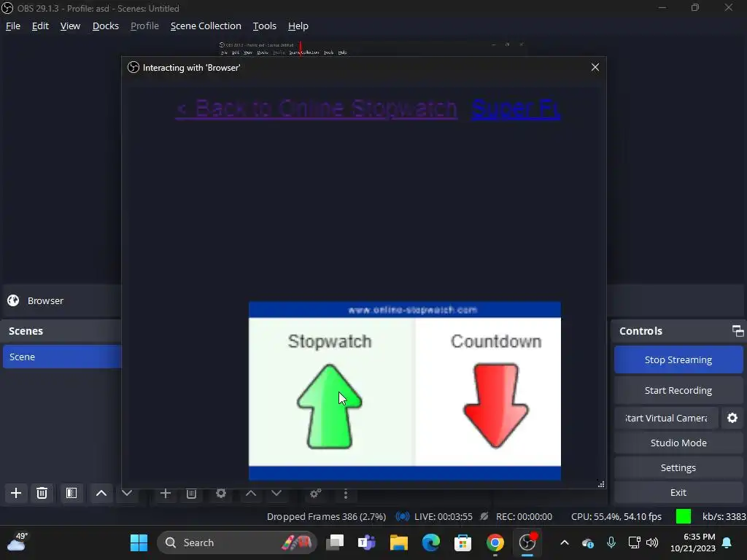Open volume control in system tray
The height and width of the screenshot is (560, 747).
click(652, 542)
